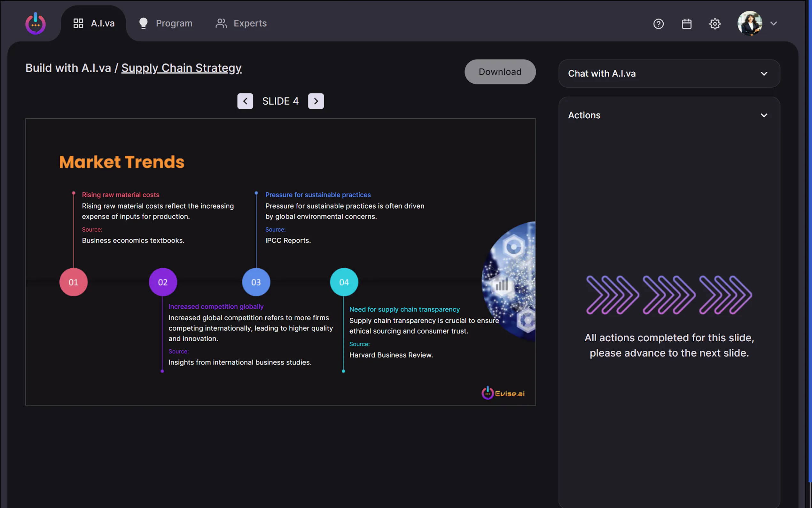Screen dimensions: 812x508
Task: Open the settings gear icon
Action: coord(714,24)
